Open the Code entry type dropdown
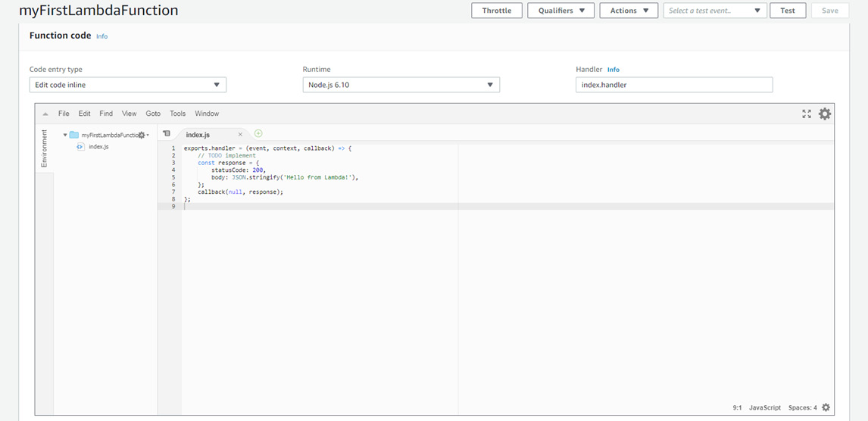The image size is (868, 421). [127, 85]
